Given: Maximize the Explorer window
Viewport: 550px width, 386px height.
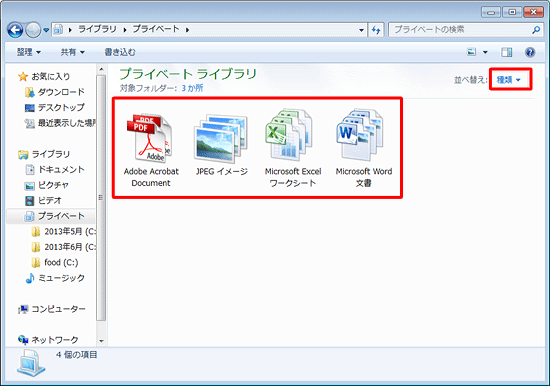Looking at the screenshot, I should coord(512,12).
